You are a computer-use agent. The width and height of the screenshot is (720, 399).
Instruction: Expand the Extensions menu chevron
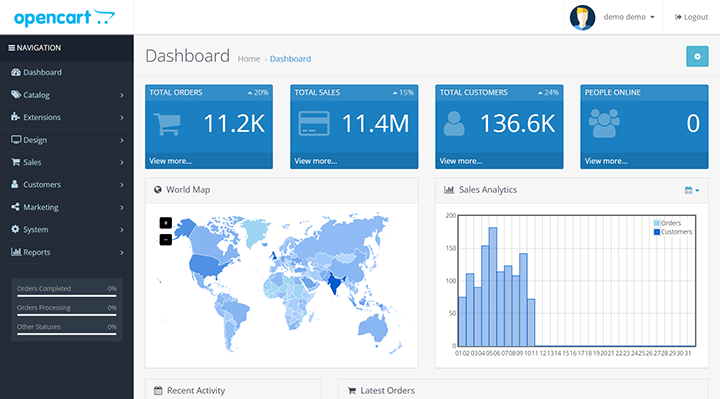click(122, 118)
